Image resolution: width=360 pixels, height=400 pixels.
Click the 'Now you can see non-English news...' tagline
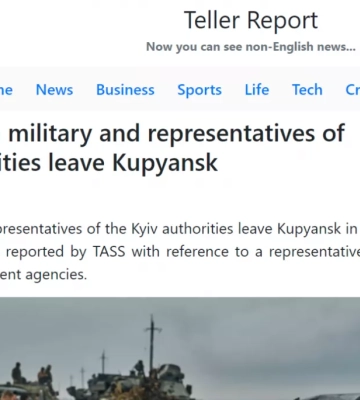pos(251,47)
